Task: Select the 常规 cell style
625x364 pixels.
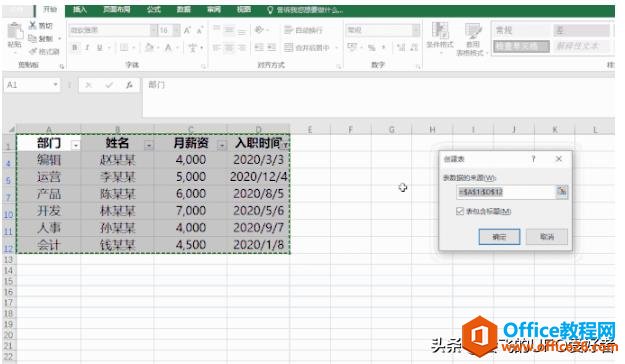Action: [522, 30]
